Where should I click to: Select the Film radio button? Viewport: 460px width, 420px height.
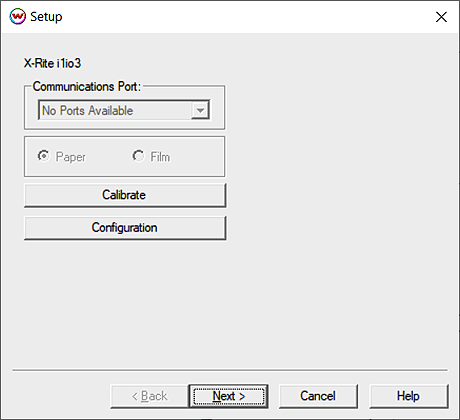(138, 156)
